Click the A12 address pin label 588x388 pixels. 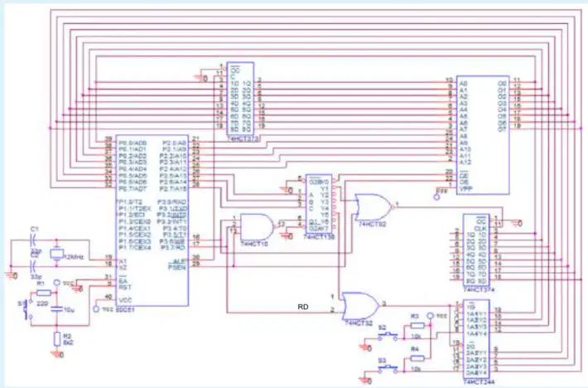coord(465,162)
